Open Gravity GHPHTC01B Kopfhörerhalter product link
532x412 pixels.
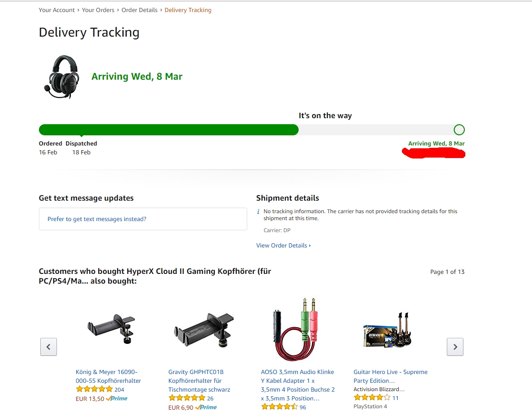[199, 381]
